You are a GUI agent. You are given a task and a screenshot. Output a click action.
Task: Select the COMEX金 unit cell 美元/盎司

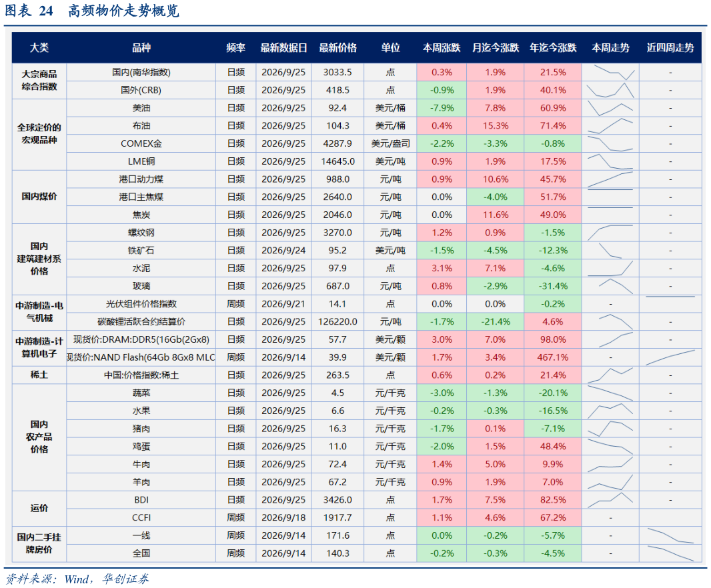(x=390, y=143)
